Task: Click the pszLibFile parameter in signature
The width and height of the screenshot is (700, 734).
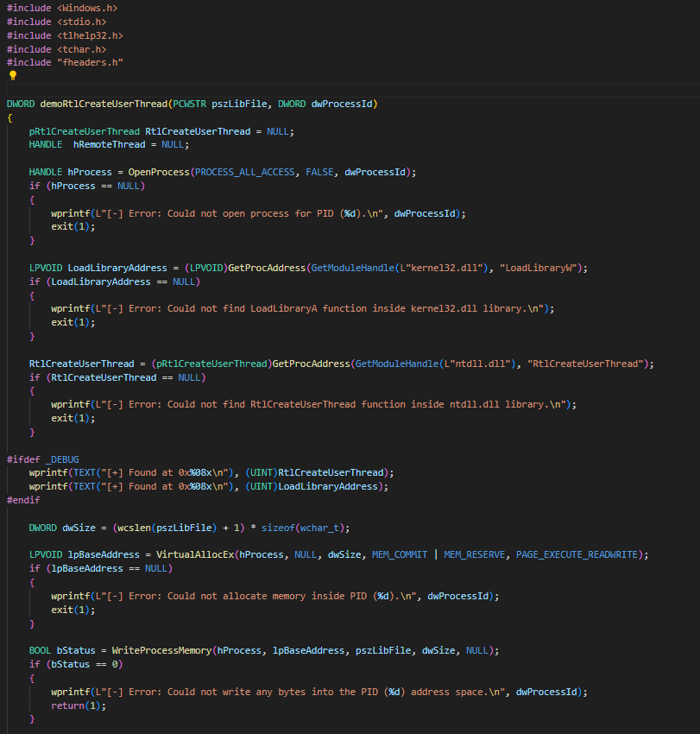Action: 239,104
